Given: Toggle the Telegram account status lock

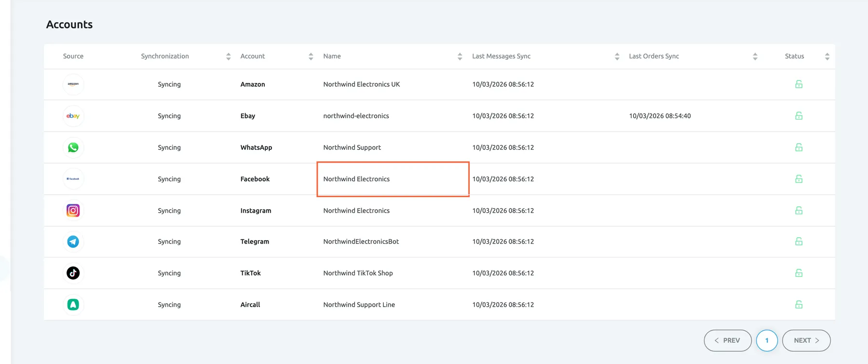Looking at the screenshot, I should [799, 242].
